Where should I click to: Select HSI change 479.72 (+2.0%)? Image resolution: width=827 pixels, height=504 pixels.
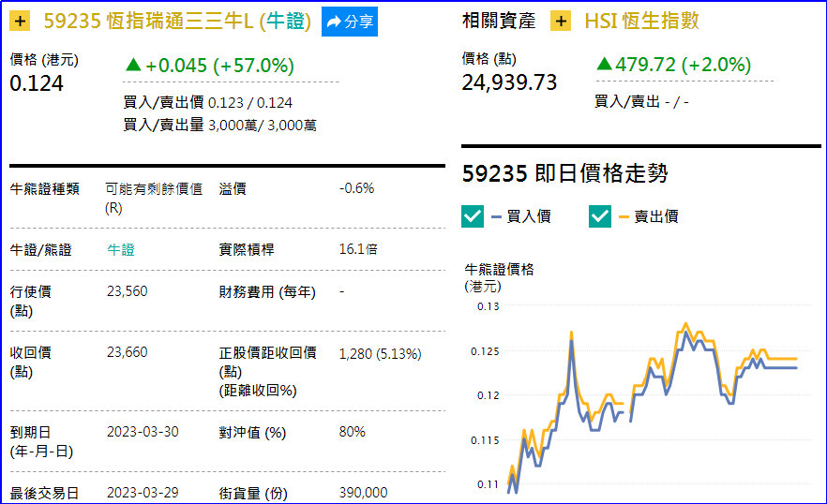click(673, 65)
